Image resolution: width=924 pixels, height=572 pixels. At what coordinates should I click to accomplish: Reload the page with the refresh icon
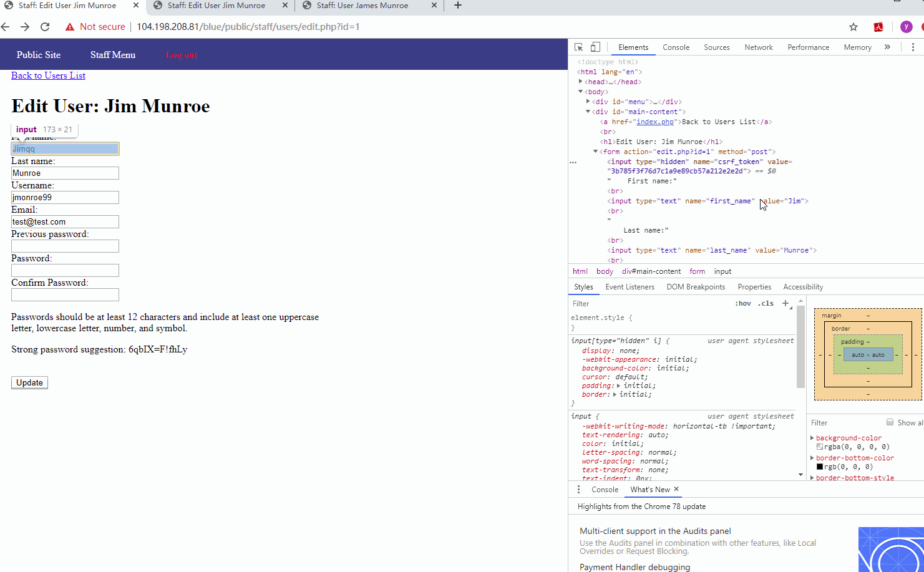point(45,27)
